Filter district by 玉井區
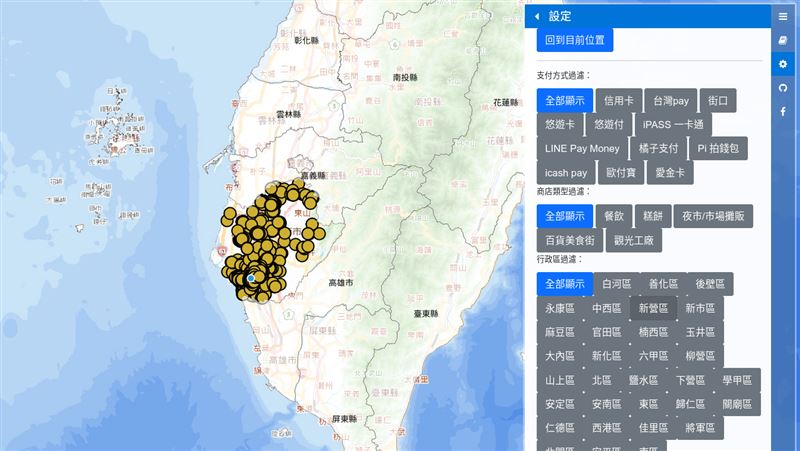This screenshot has height=451, width=800. point(700,332)
